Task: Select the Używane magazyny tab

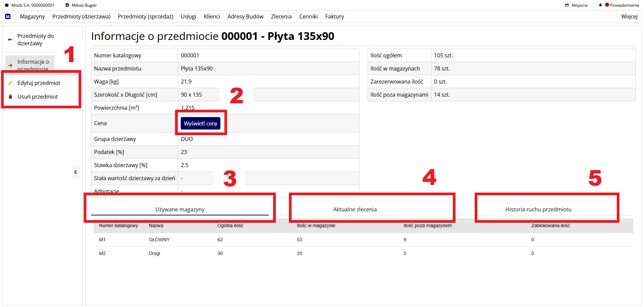Action: pos(180,209)
